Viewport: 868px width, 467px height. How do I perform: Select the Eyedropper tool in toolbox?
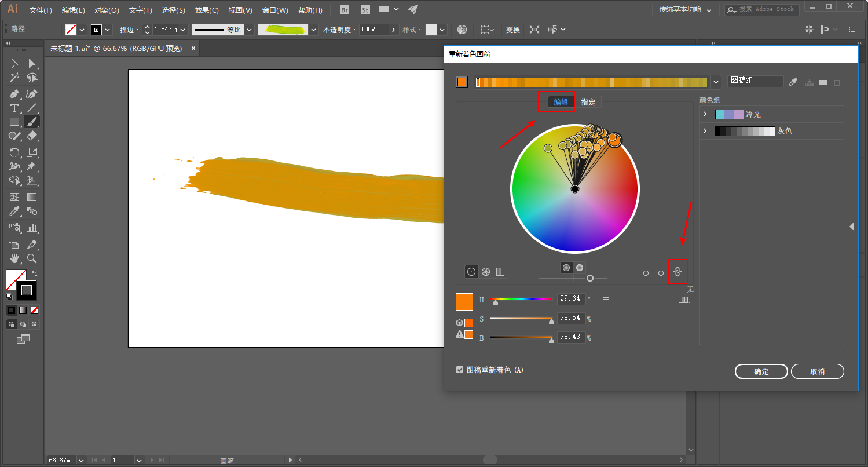click(x=14, y=211)
